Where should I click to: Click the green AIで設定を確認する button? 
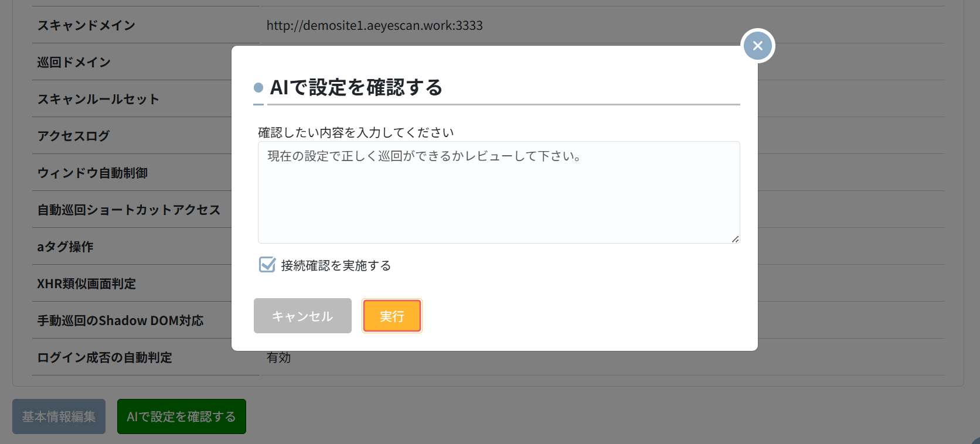click(x=181, y=416)
